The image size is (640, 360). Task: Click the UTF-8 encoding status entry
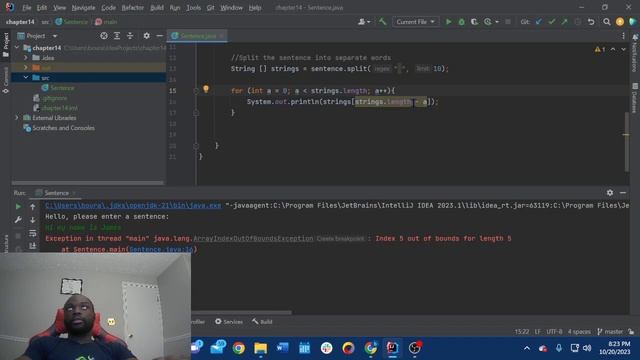click(554, 331)
